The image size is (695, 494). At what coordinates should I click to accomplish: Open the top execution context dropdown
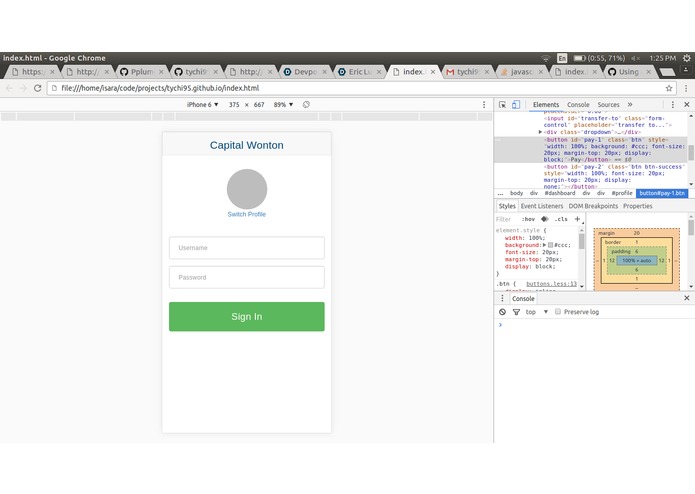[x=537, y=312]
